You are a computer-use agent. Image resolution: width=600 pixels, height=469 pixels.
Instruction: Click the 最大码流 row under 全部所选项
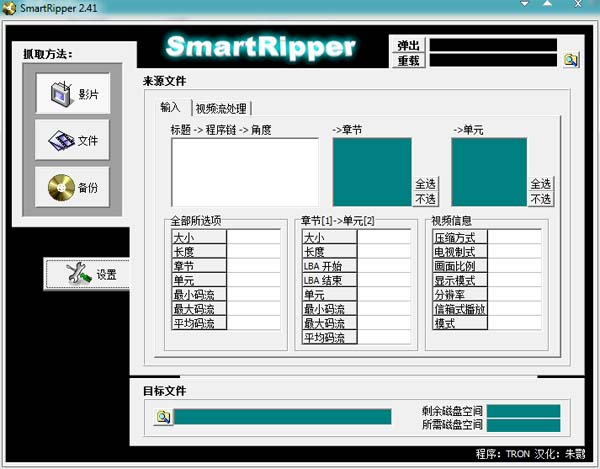pos(226,308)
